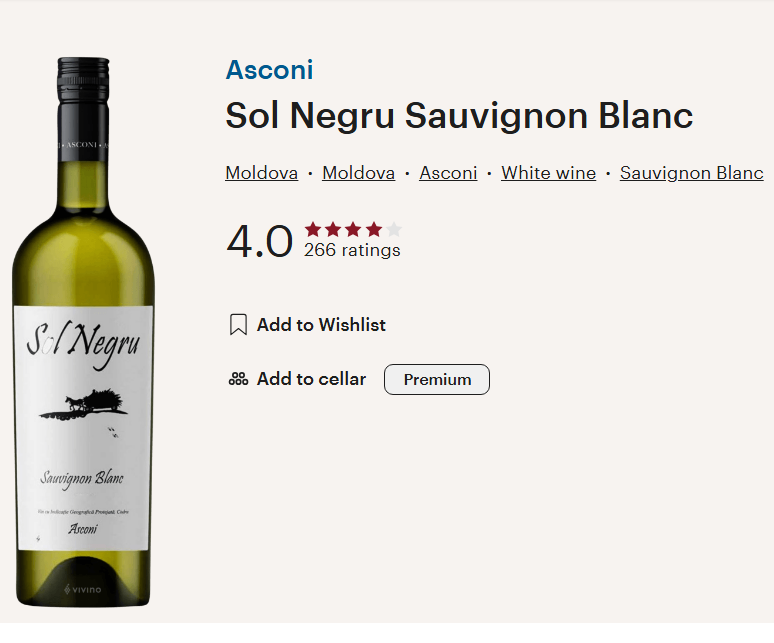This screenshot has height=643, width=774.
Task: Open the White wine category link
Action: tap(548, 173)
